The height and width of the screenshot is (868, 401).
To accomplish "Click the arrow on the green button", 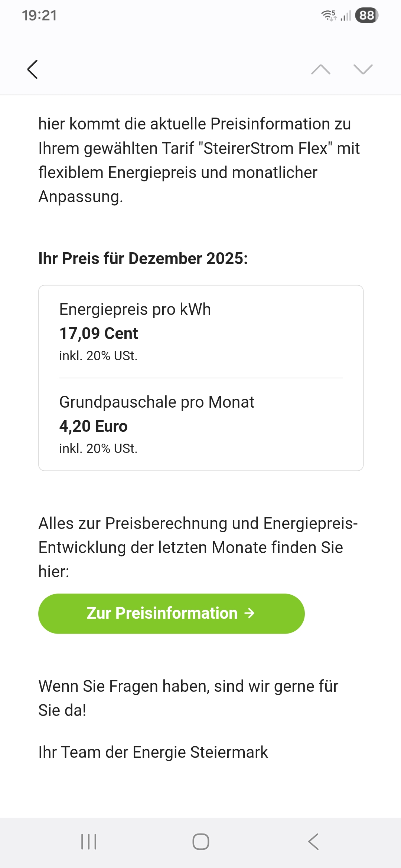I will (x=250, y=613).
